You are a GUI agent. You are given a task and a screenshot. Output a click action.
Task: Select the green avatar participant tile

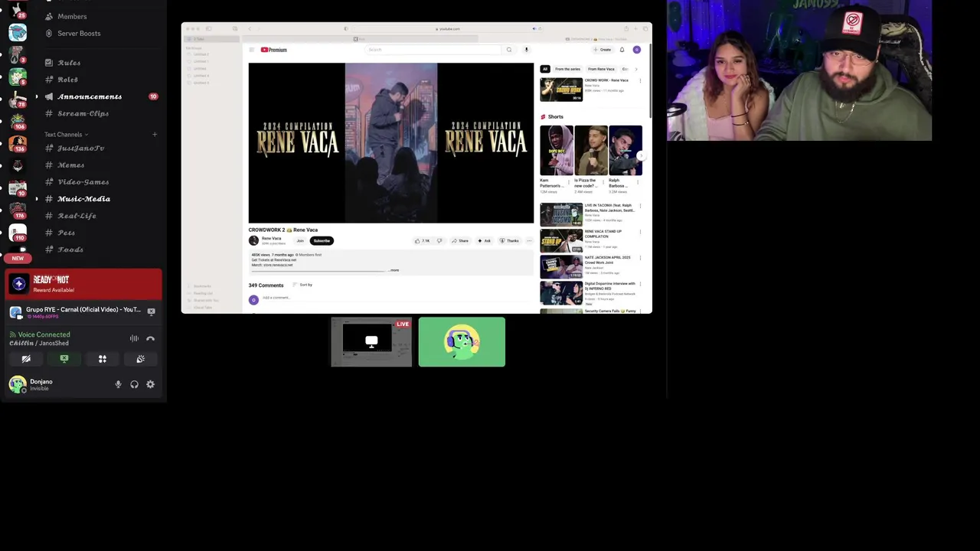click(x=462, y=342)
